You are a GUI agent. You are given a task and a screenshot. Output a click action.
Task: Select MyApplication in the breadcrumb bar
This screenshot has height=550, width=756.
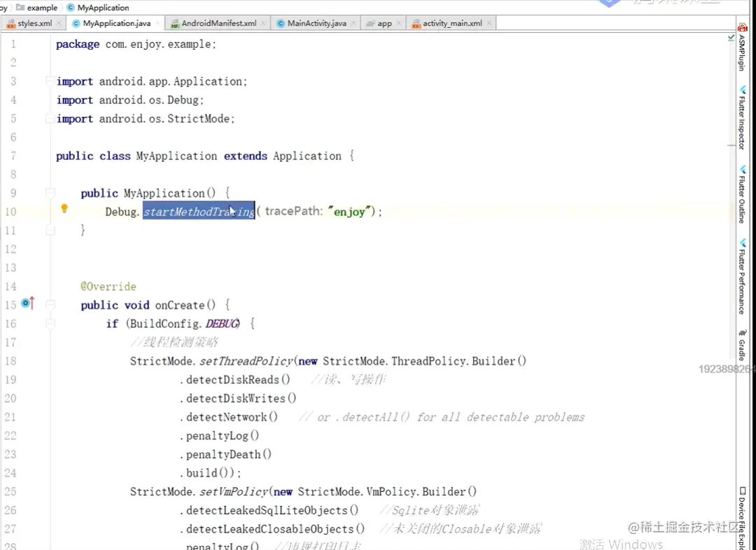98,8
